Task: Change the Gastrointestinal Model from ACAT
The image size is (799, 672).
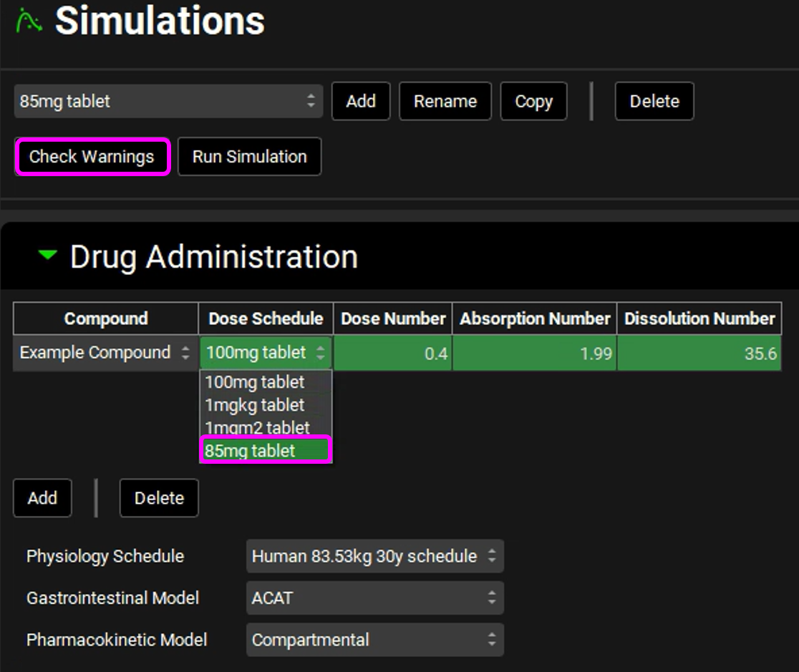Action: click(374, 598)
